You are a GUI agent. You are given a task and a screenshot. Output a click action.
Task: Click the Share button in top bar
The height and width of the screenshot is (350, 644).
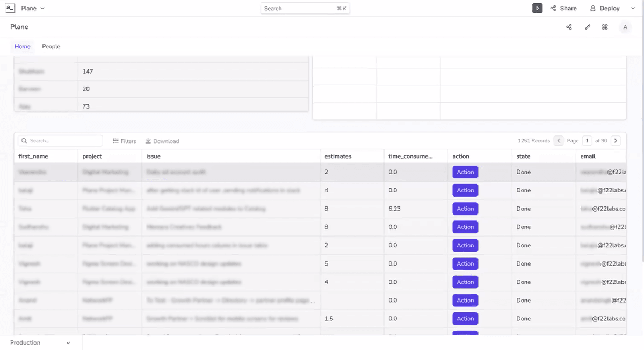point(563,8)
